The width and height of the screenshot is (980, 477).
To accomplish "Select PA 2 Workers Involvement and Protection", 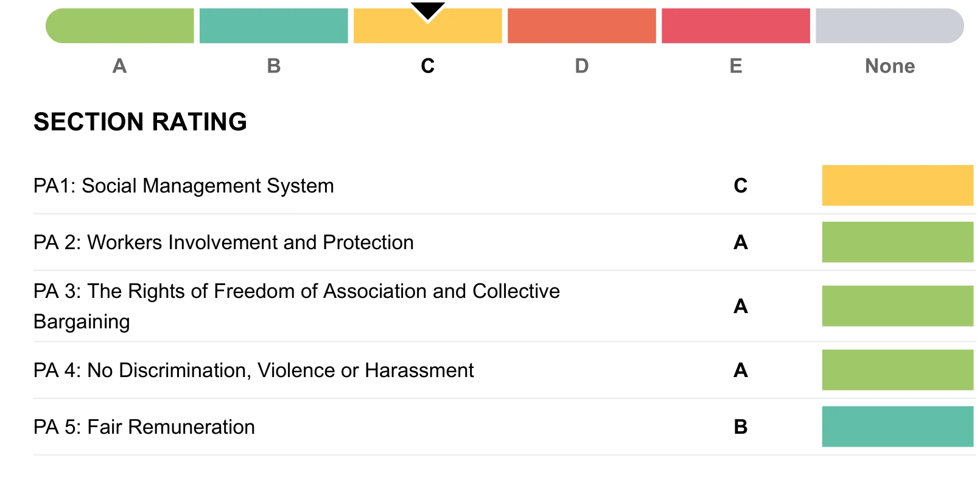I will pyautogui.click(x=223, y=242).
